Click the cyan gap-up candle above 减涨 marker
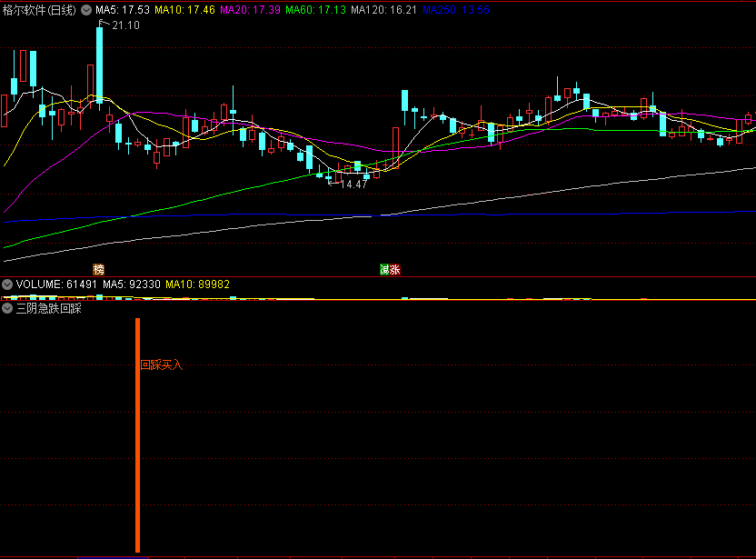Screen dimensions: 756x559 tap(404, 101)
